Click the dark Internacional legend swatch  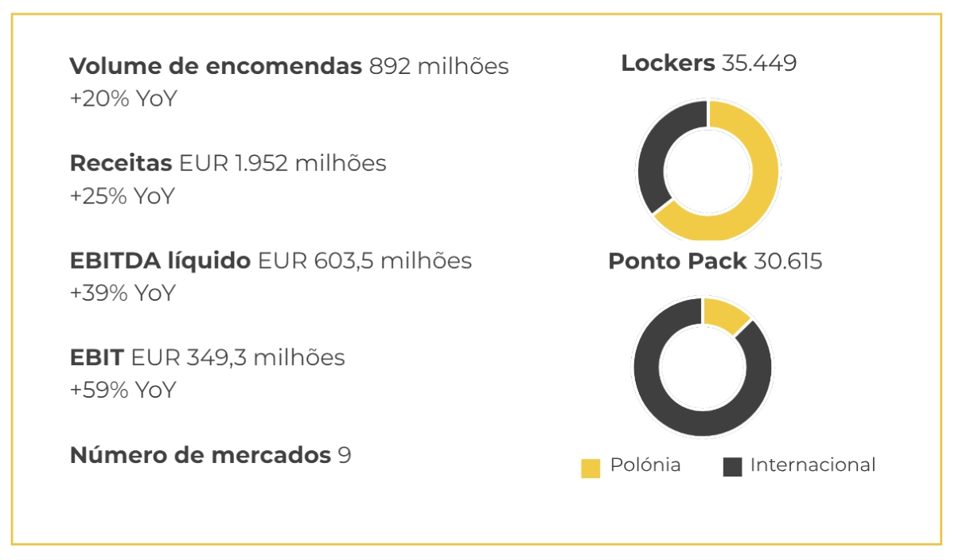pos(732,467)
